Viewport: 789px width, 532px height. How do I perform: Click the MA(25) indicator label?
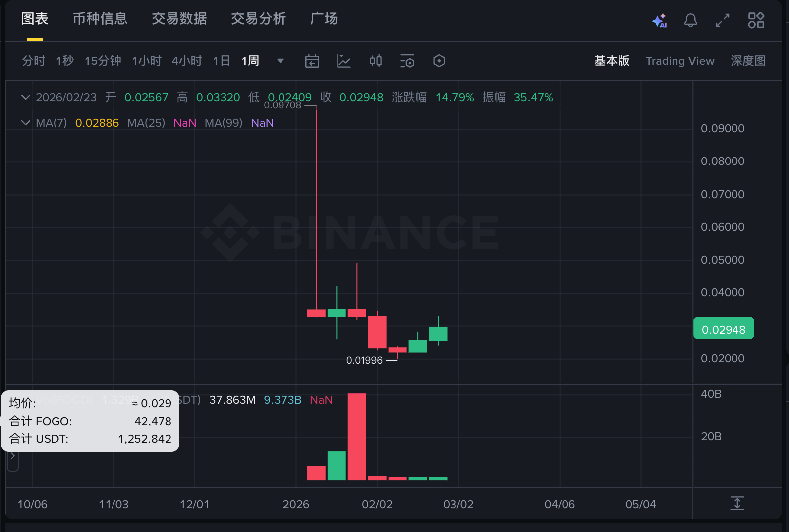click(x=146, y=123)
